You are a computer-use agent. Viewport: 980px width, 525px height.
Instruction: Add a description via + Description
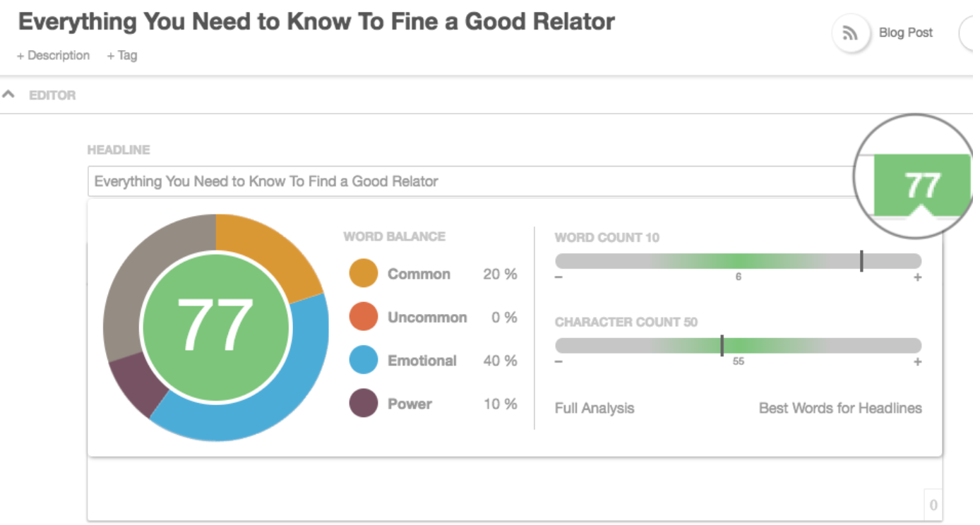54,56
